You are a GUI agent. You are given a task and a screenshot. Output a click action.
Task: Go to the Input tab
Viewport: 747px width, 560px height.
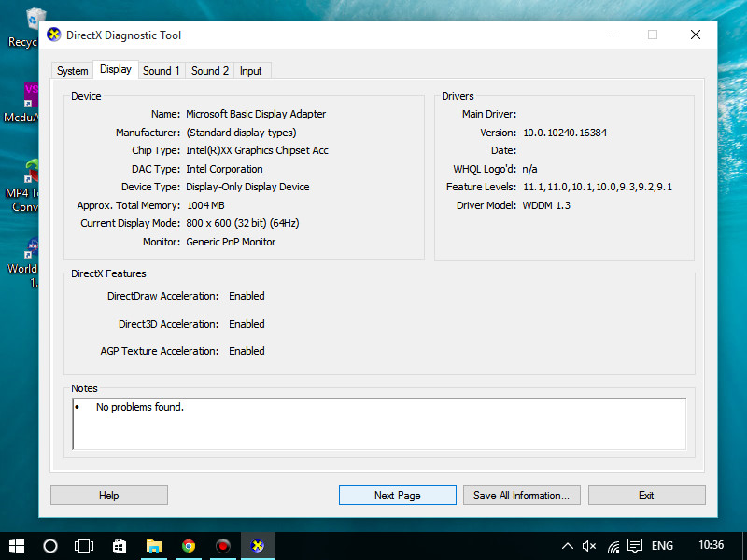coord(251,71)
